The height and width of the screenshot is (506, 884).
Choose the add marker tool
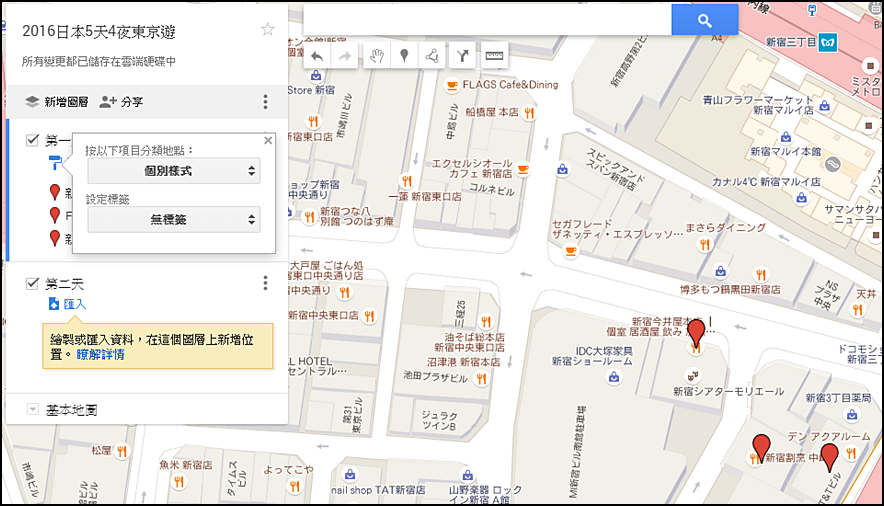[404, 55]
